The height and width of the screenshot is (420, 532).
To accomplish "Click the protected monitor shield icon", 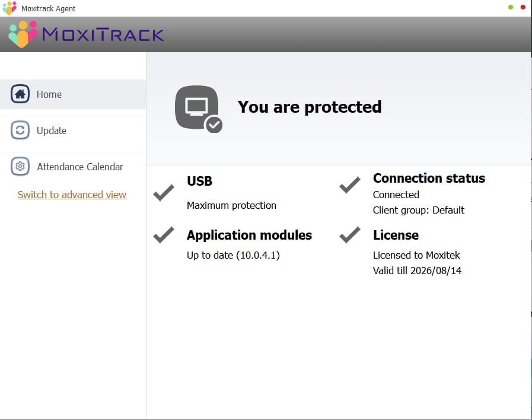I will (198, 109).
